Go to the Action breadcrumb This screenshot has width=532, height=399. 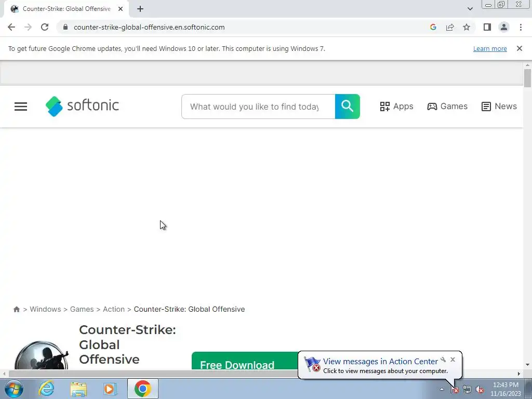pos(114,309)
